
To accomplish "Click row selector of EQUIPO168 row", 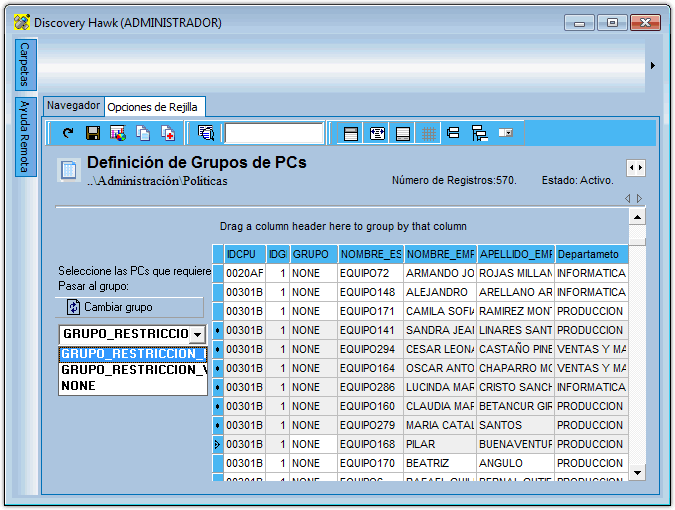I will [x=218, y=444].
